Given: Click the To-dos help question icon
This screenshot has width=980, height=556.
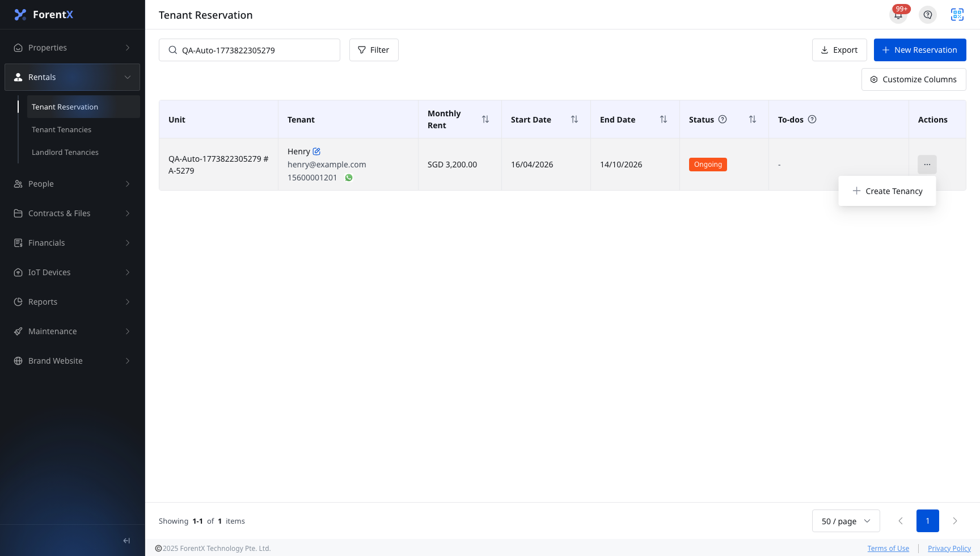Looking at the screenshot, I should [812, 119].
